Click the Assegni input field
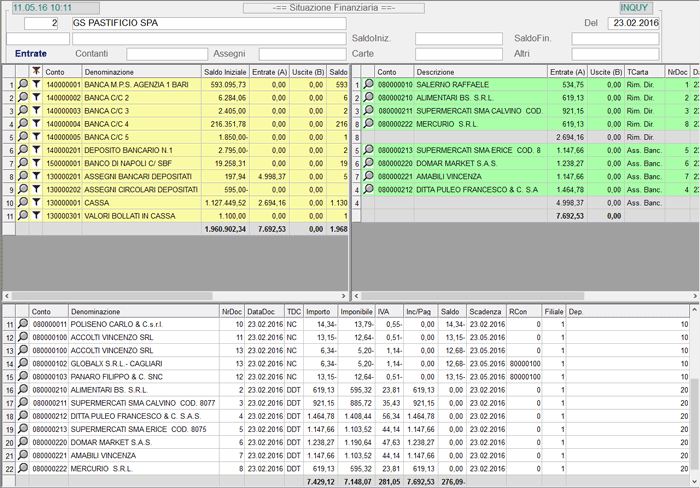This screenshot has height=488, width=700. click(x=303, y=54)
